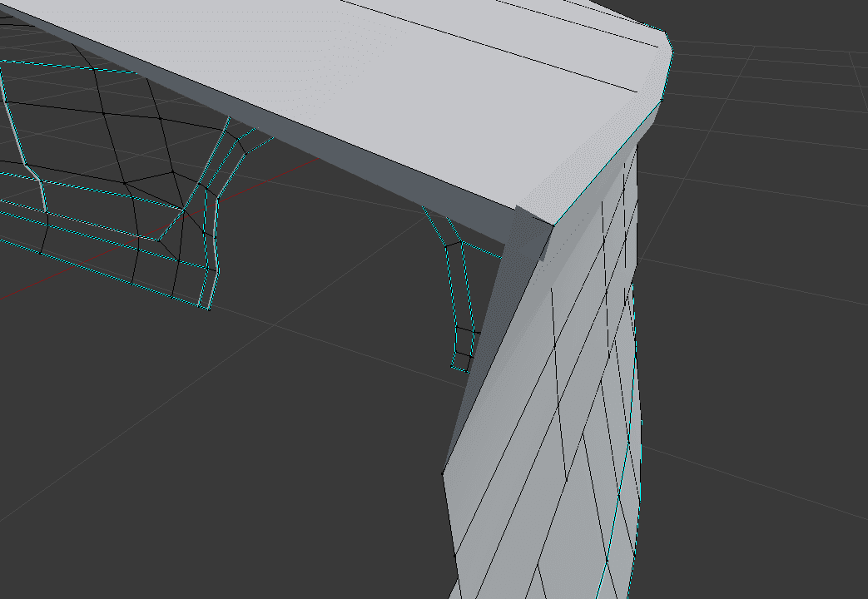
Task: Click the small cyan quad behind the leg
Action: click(x=458, y=358)
